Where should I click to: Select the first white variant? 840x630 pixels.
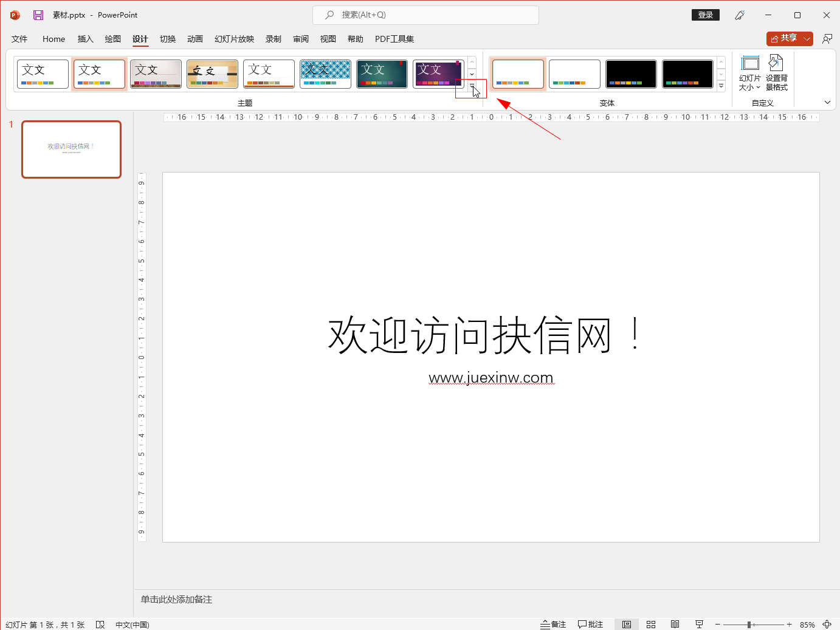click(x=518, y=74)
